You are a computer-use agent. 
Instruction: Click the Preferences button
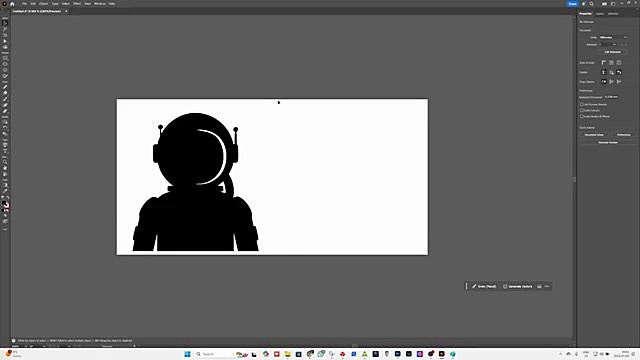(x=624, y=135)
